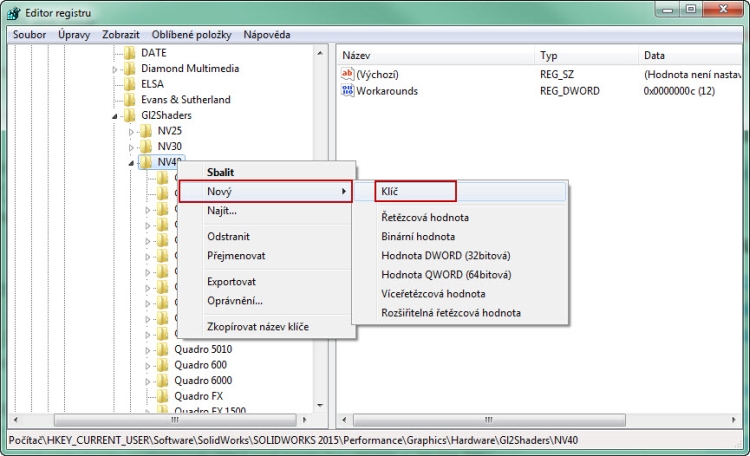Choose Najít... in the context menu
Image resolution: width=750 pixels, height=456 pixels.
coord(266,211)
